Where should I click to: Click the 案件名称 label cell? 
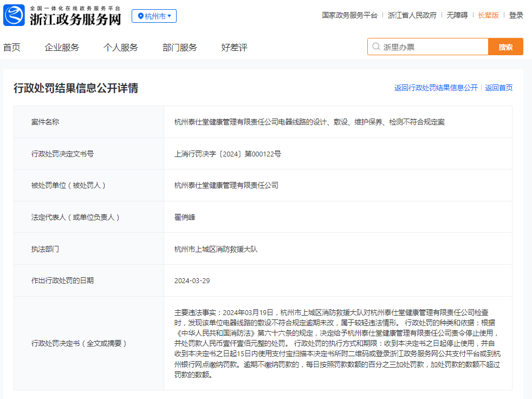[x=89, y=122]
